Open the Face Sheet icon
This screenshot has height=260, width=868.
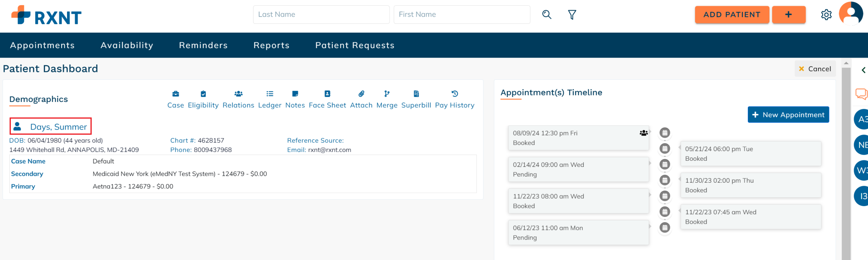click(x=327, y=93)
